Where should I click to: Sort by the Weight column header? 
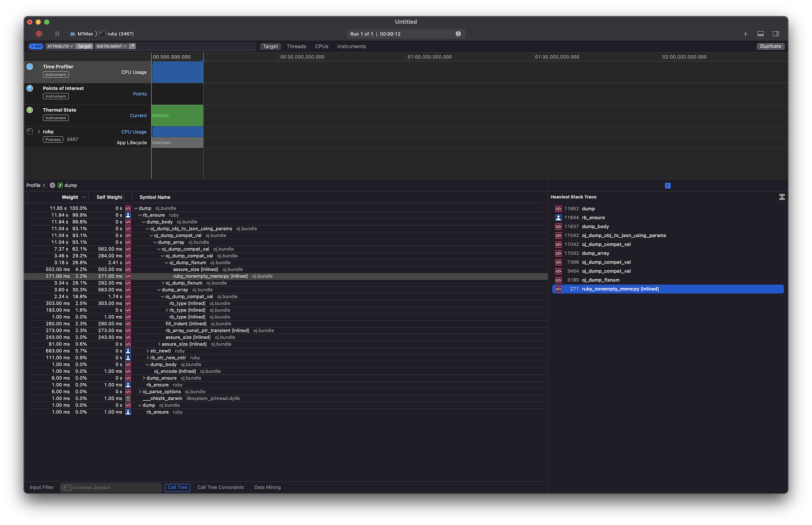[70, 197]
